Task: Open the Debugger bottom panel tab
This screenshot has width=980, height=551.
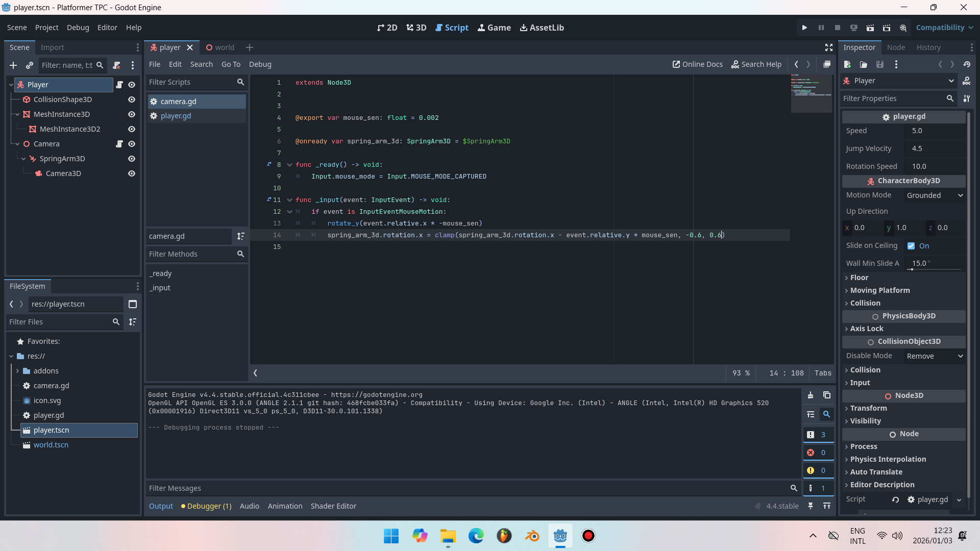Action: (206, 506)
